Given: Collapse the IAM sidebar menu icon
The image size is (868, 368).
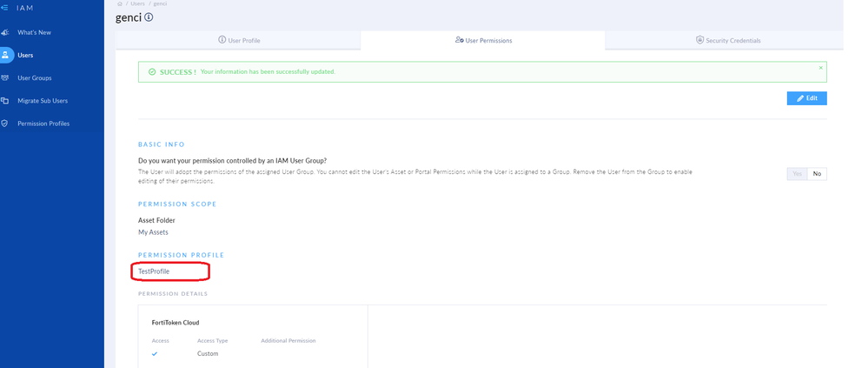Looking at the screenshot, I should 5,8.
